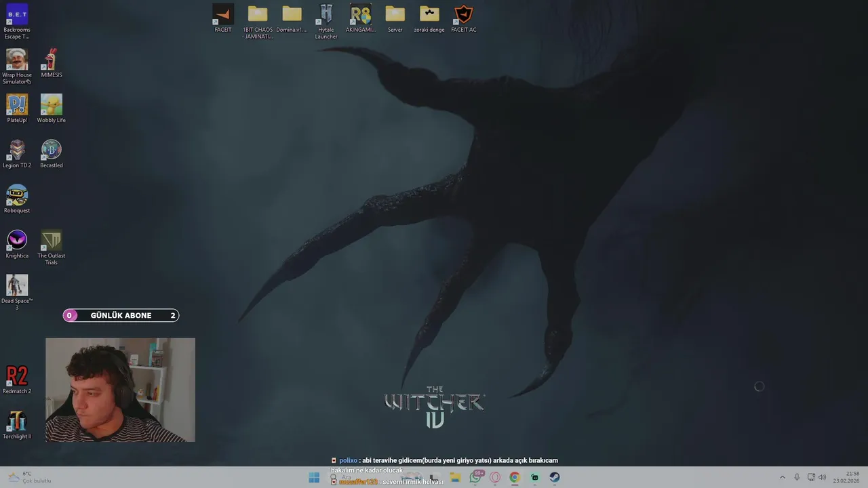This screenshot has height=488, width=868.
Task: Open the dark green taskbar app
Action: (534, 477)
